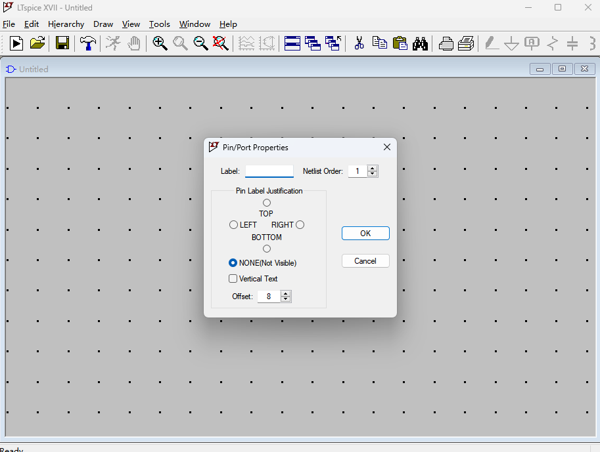Open the Hierarchy menu
The width and height of the screenshot is (600, 452).
tap(66, 24)
